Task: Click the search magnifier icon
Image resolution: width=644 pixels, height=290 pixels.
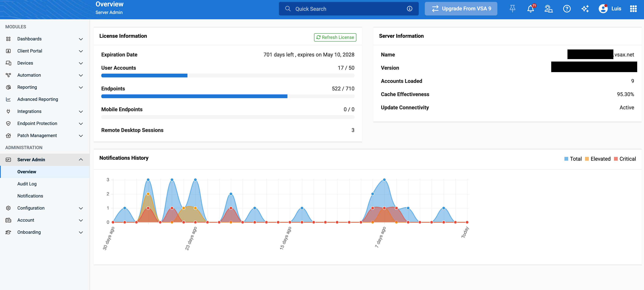Action: (x=288, y=9)
